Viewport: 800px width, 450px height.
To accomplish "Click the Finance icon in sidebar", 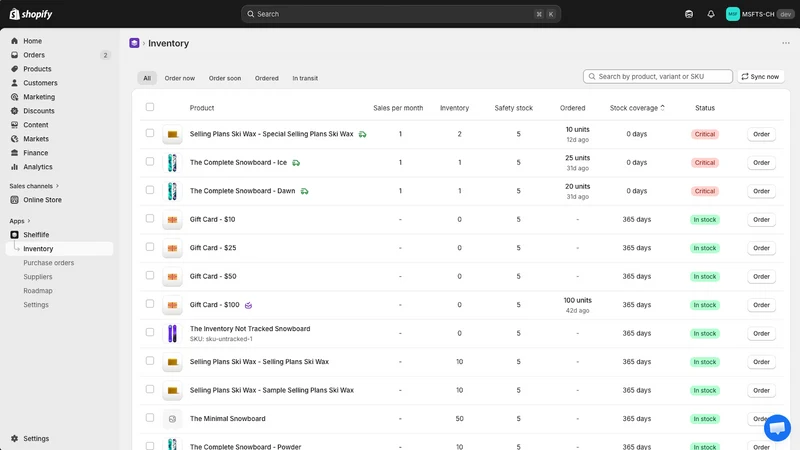I will coord(14,153).
